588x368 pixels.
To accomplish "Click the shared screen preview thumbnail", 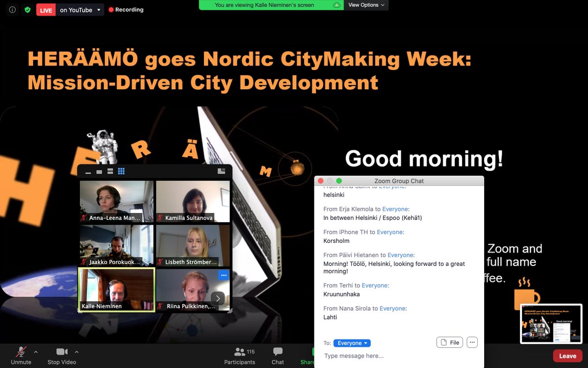I will click(551, 324).
